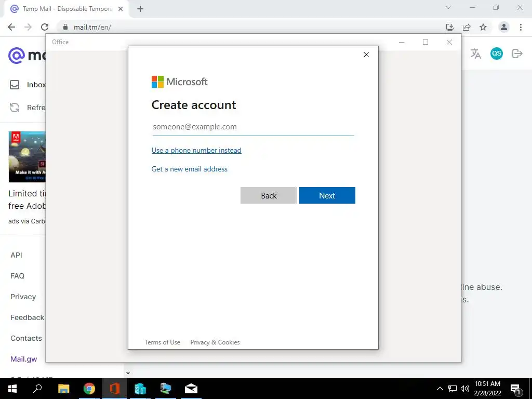Open Privacy & Cookies link
Screen dimensions: 532x399
[215, 342]
